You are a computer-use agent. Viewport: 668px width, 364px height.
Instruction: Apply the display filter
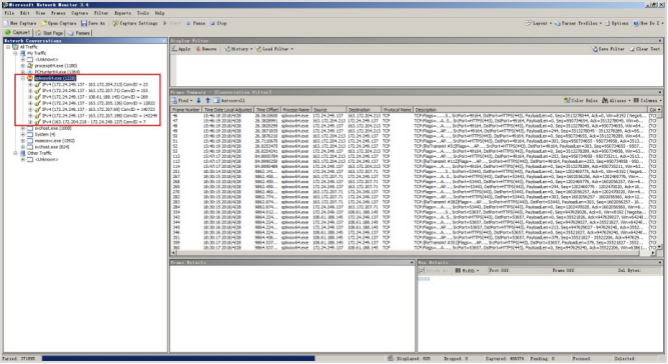(x=181, y=49)
